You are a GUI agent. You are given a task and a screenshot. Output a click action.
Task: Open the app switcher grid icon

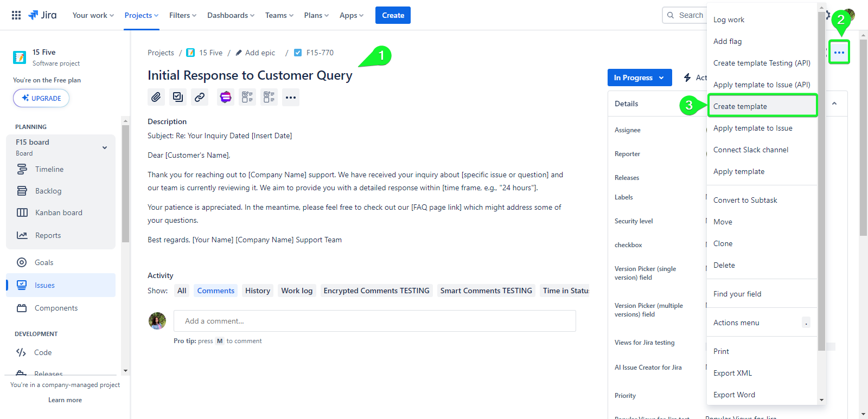tap(16, 15)
